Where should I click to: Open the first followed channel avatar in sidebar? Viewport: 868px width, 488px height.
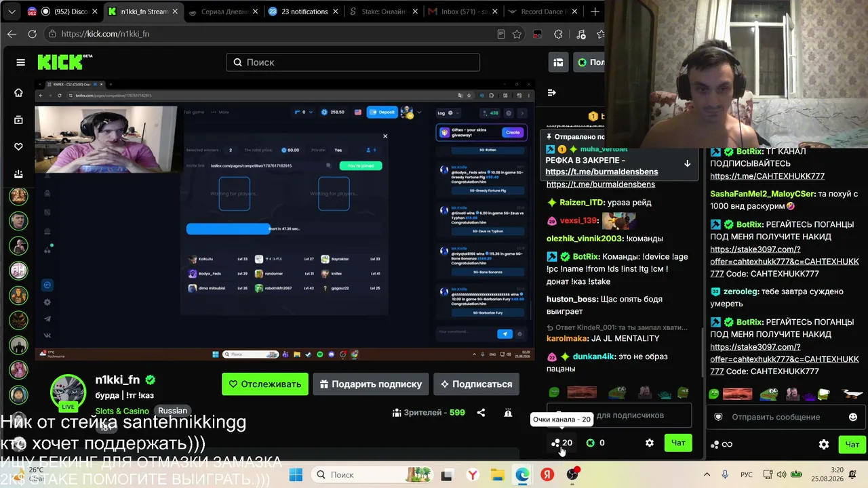(x=18, y=196)
